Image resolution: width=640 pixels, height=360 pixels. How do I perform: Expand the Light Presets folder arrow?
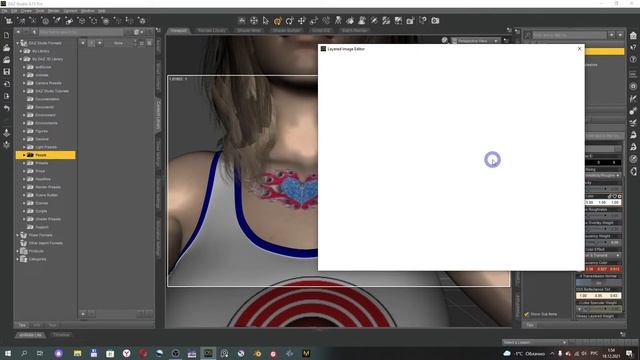pos(24,147)
